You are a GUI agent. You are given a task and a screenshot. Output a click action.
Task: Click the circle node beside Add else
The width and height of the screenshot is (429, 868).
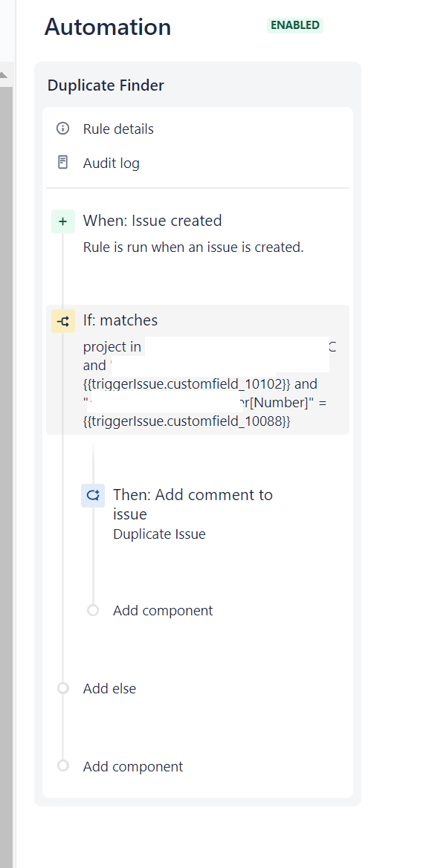(63, 688)
